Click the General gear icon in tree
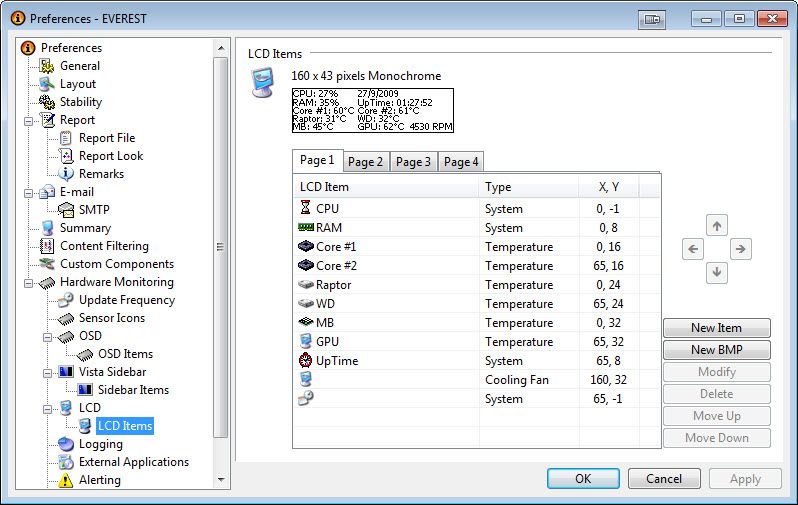 coord(47,66)
